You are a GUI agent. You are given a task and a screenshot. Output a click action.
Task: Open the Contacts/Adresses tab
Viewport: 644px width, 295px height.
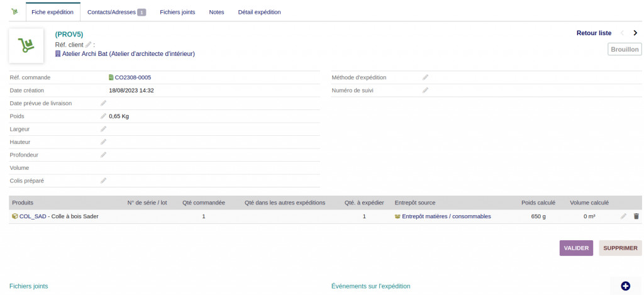[116, 12]
